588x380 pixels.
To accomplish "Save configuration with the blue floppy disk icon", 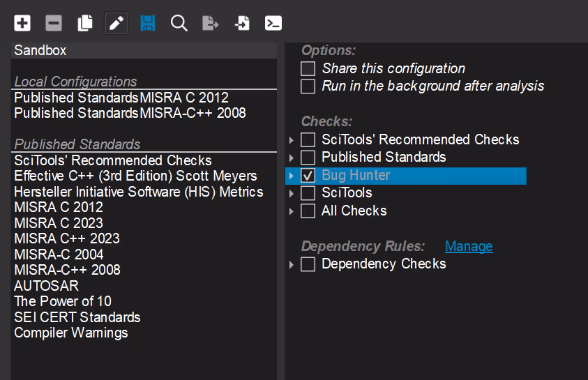I will pos(148,23).
